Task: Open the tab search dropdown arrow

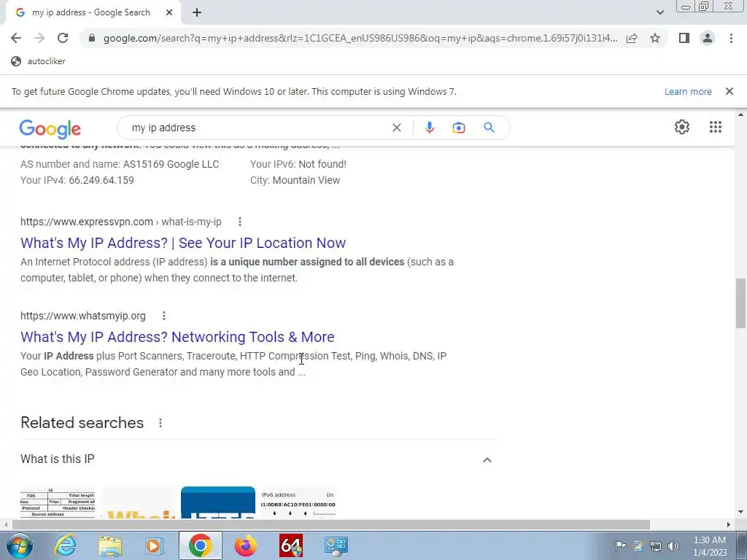Action: click(x=659, y=12)
